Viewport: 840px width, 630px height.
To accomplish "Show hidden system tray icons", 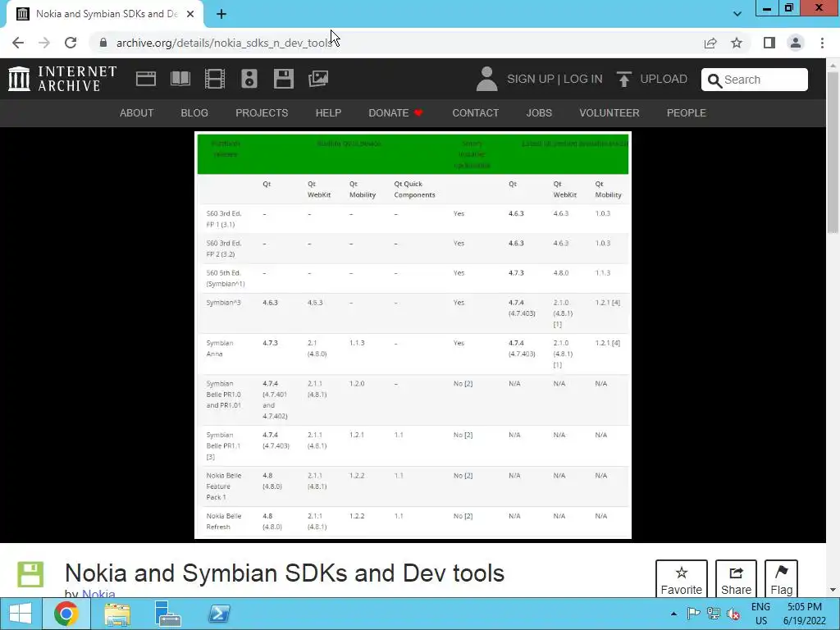I will [x=674, y=614].
